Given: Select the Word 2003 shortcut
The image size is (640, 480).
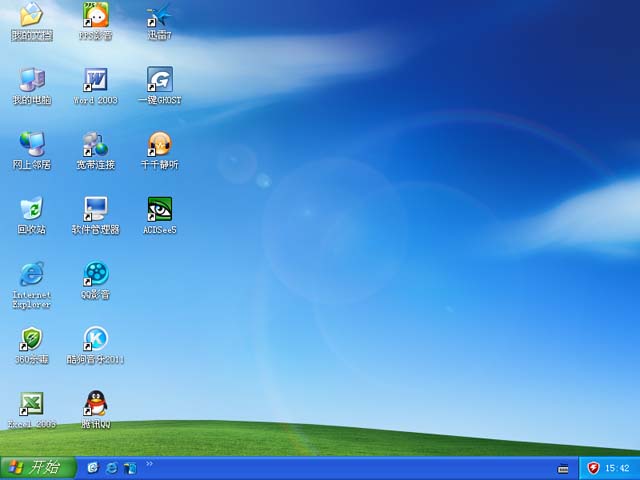Looking at the screenshot, I should coord(95,80).
